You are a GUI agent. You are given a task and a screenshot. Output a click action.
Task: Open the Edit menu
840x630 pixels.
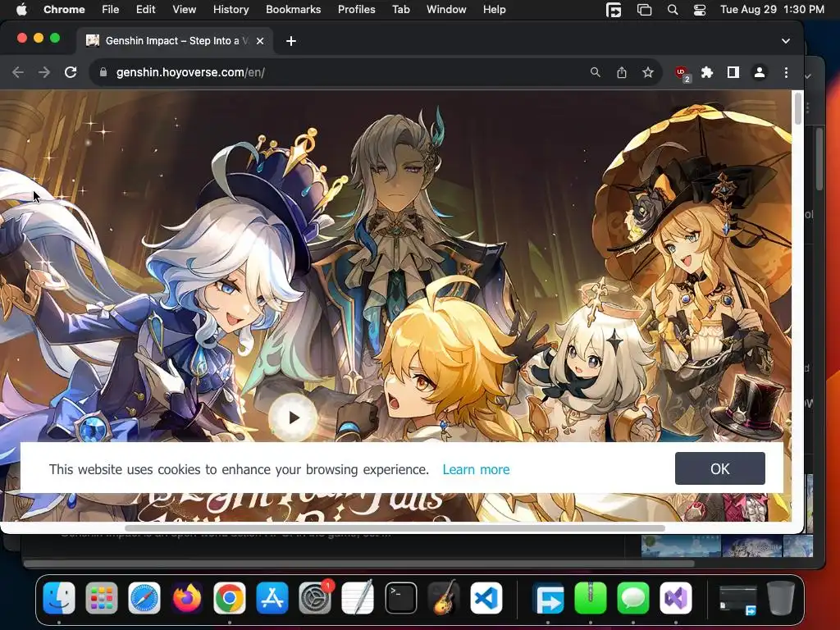pos(145,10)
